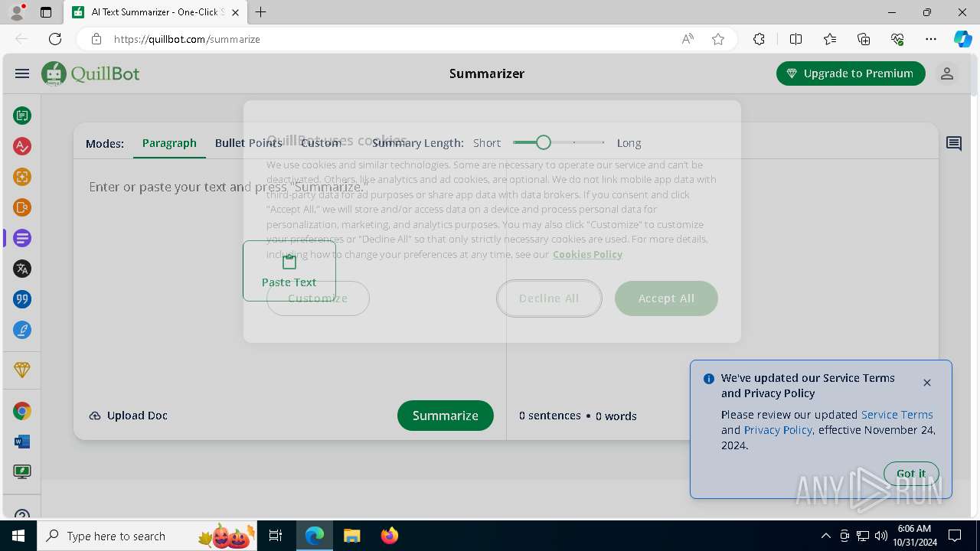The height and width of the screenshot is (551, 980).
Task: Open the volume control tray icon
Action: [x=881, y=536]
